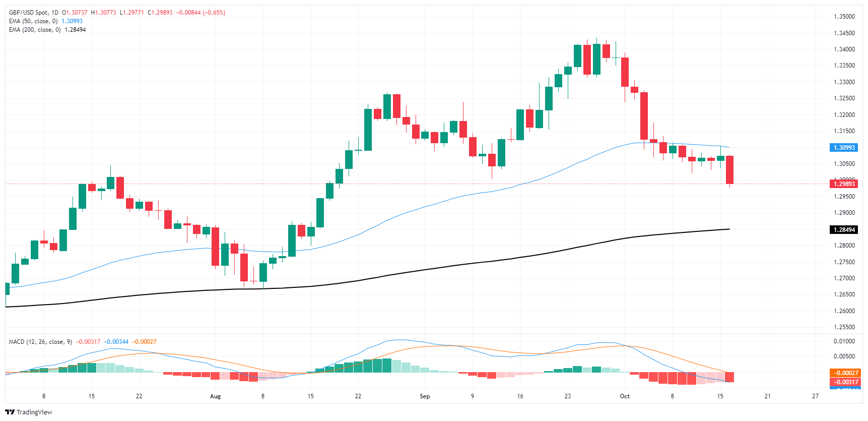Screen dimensions: 868x421
Task: Click the 1.35000 price axis label
Action: 844,17
